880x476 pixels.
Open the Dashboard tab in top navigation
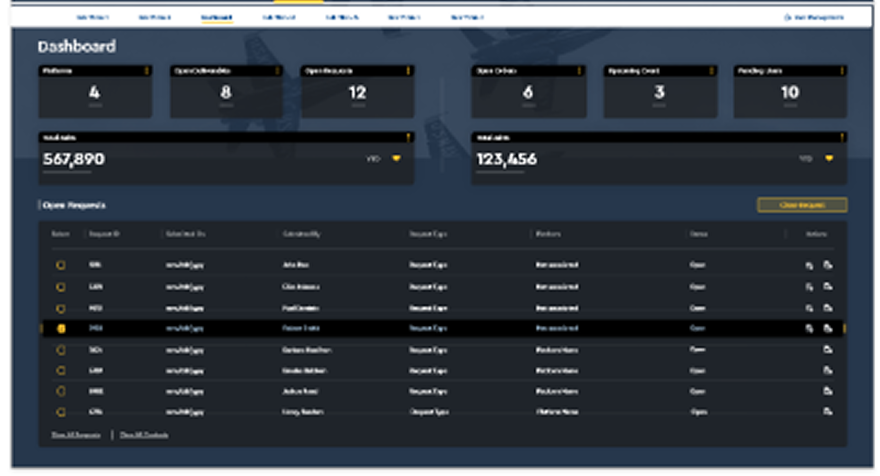pyautogui.click(x=216, y=17)
